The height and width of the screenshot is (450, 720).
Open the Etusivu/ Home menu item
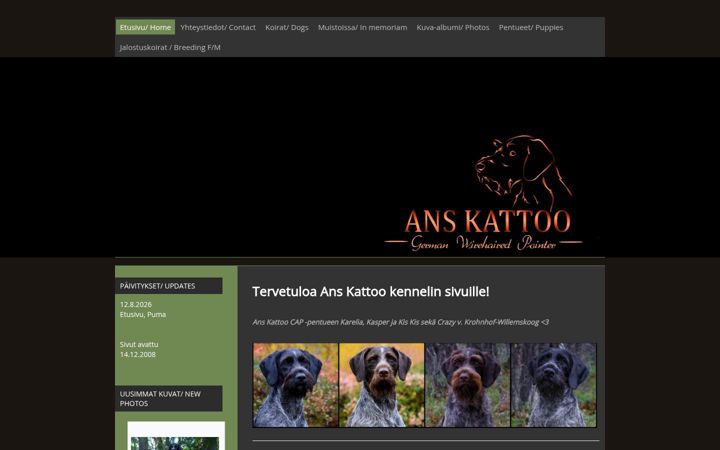pos(145,27)
